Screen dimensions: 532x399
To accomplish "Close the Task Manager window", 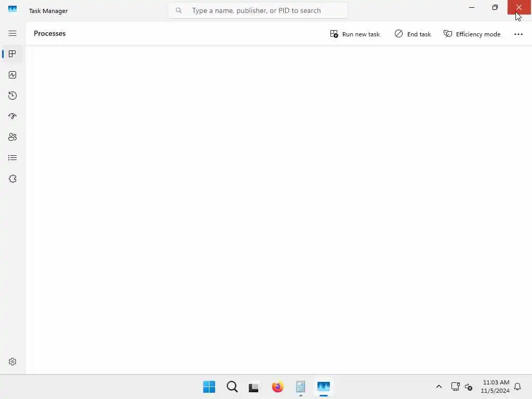I will (519, 7).
